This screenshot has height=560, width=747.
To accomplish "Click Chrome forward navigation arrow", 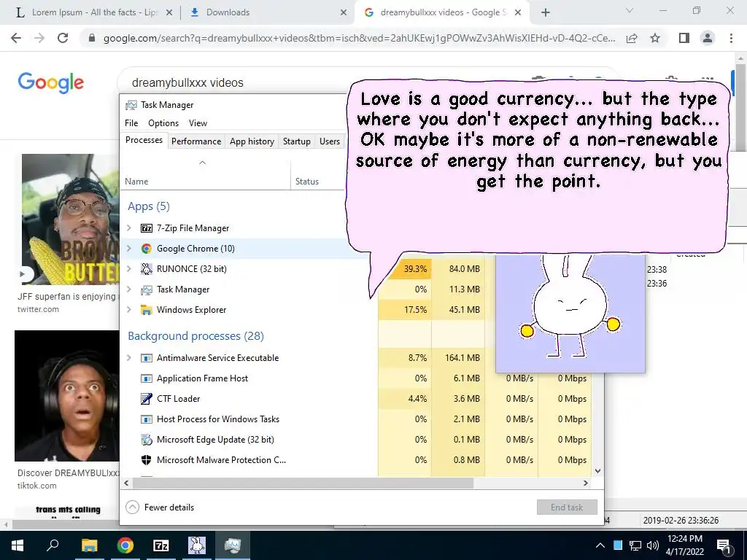I will (x=39, y=38).
